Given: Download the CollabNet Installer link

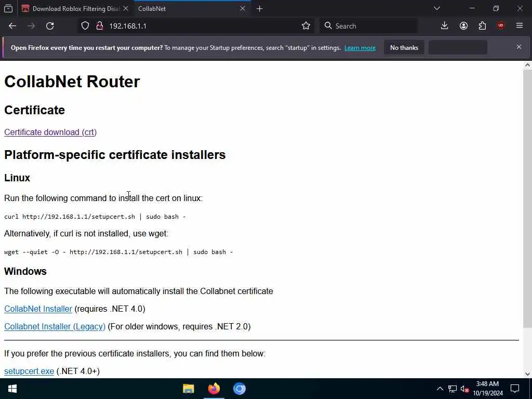Looking at the screenshot, I should pyautogui.click(x=38, y=309).
